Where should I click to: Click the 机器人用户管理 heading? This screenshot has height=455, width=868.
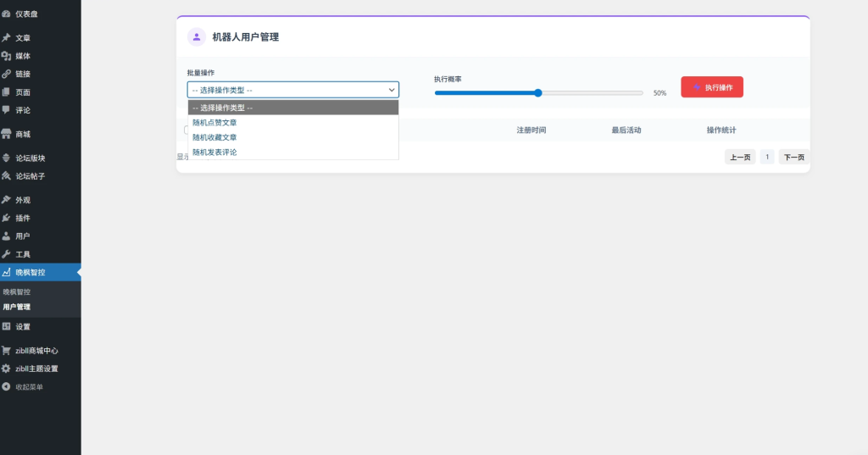[x=246, y=37]
